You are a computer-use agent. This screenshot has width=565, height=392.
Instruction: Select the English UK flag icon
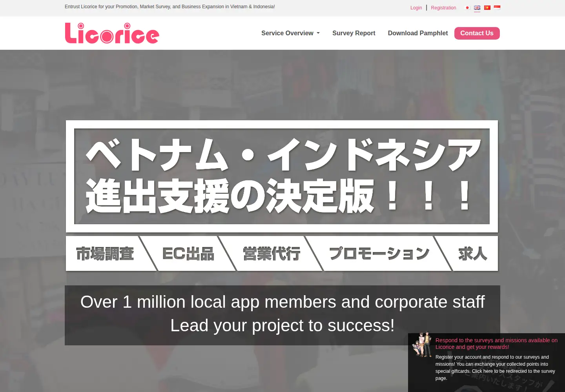(x=477, y=8)
